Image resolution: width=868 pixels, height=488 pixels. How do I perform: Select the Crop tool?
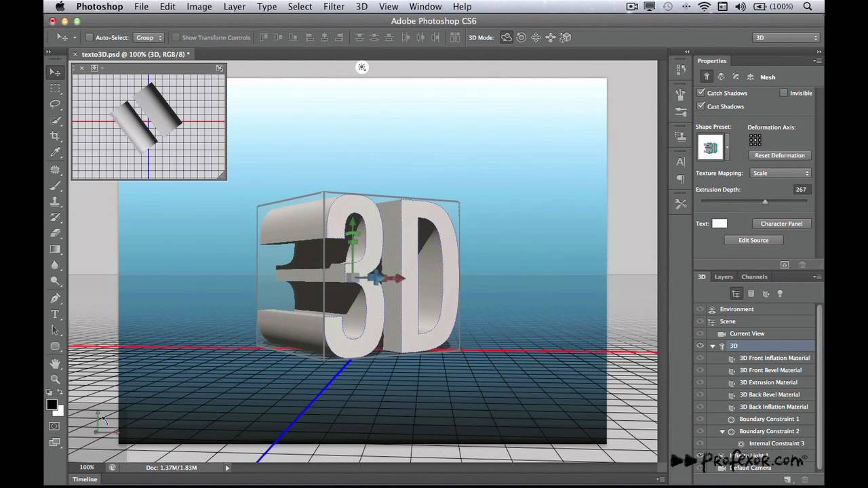click(x=56, y=136)
